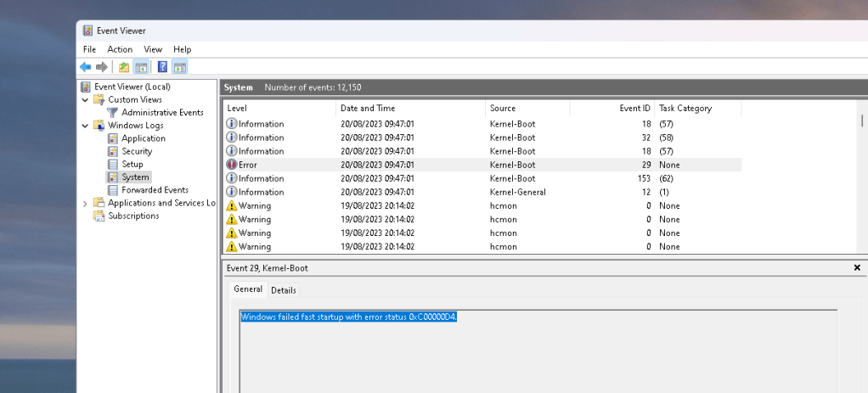
Task: Click the Information icon for Event ID 32
Action: (231, 138)
